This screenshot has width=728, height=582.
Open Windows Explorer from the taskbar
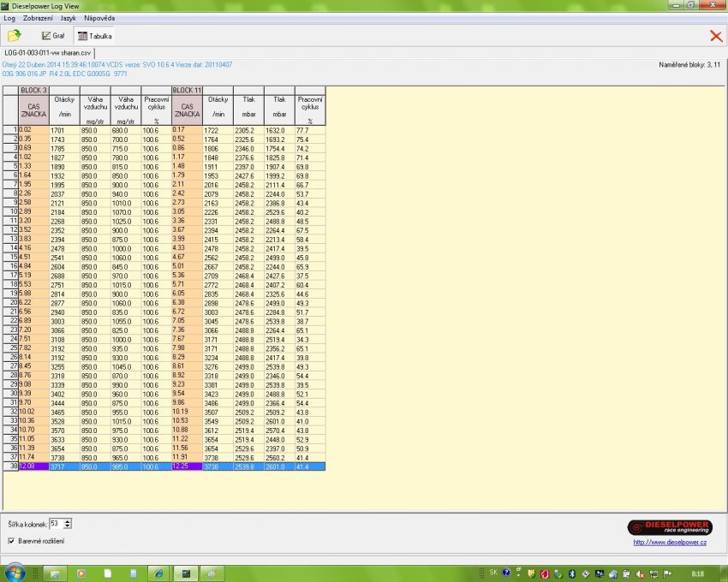(x=55, y=573)
